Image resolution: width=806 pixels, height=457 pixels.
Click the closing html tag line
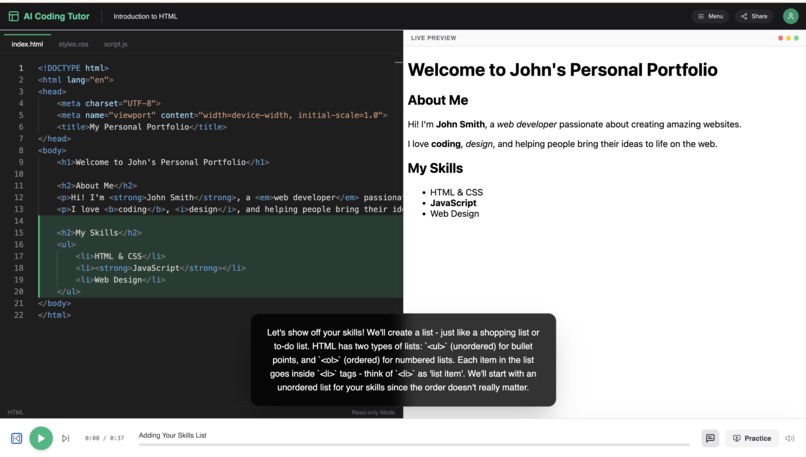[54, 315]
